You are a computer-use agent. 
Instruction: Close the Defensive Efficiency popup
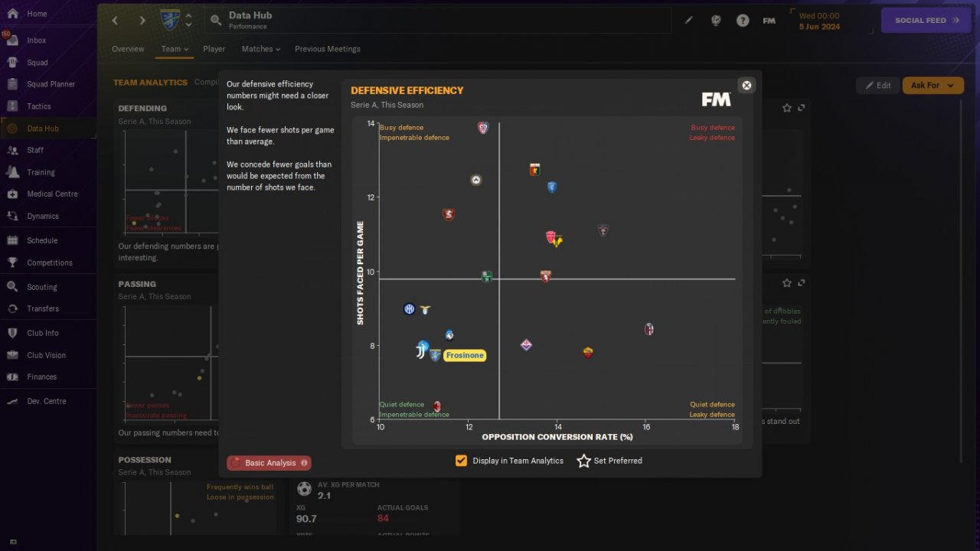[x=746, y=85]
